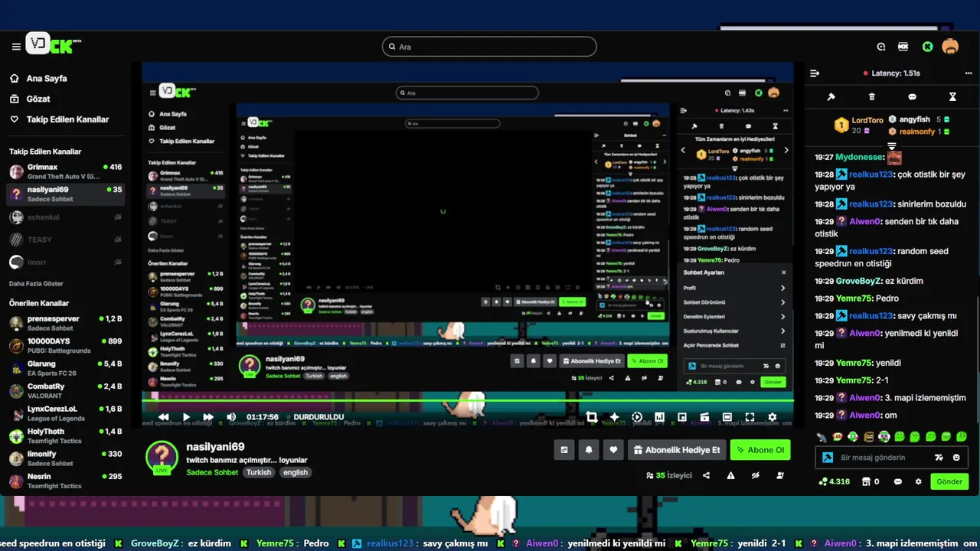Viewport: 980px width, 551px height.
Task: Click the crossed-eye hide icon under Abone Ol
Action: (x=755, y=475)
